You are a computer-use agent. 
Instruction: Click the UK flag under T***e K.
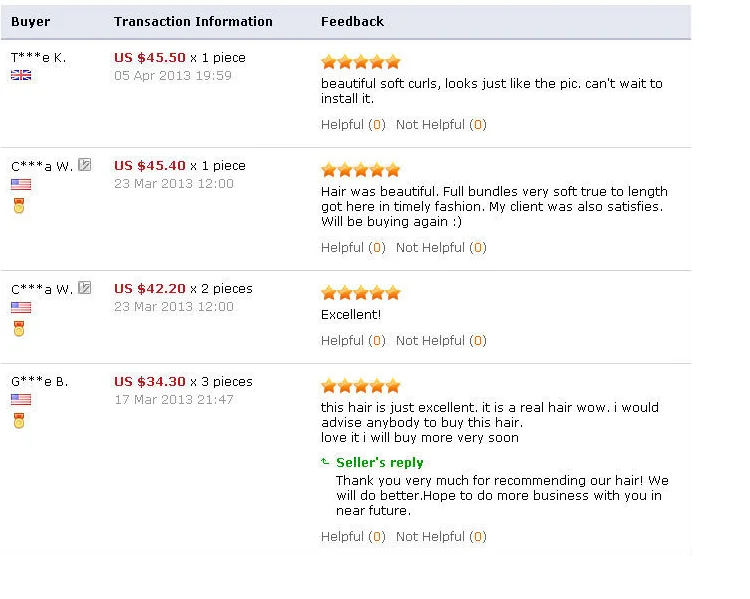point(21,75)
